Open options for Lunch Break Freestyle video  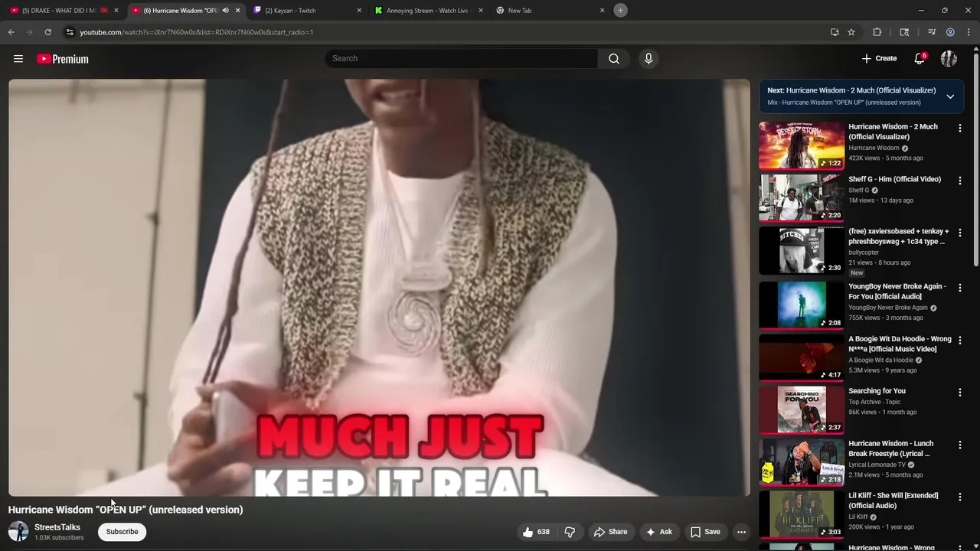pos(959,445)
